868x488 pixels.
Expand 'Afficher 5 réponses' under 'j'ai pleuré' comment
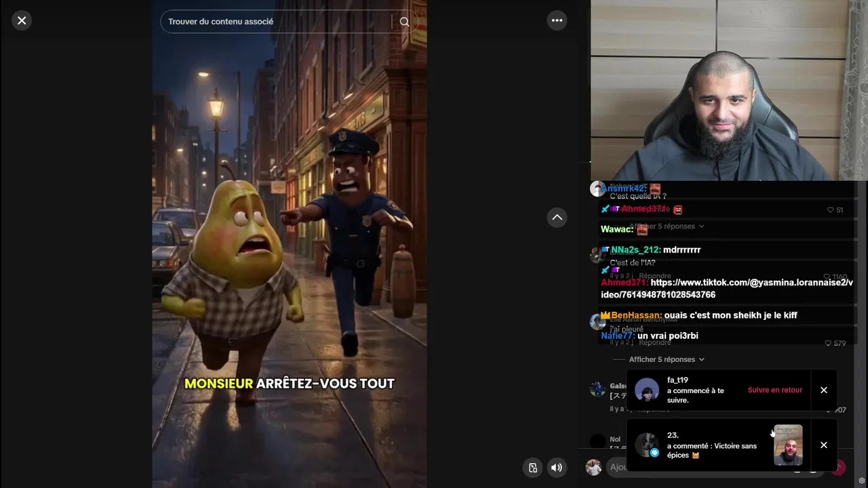point(666,359)
